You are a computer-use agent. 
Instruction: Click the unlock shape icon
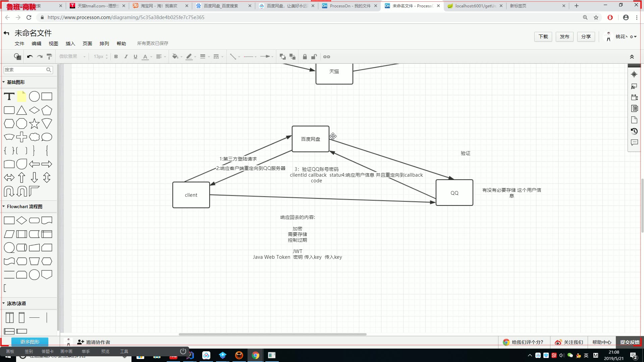314,57
